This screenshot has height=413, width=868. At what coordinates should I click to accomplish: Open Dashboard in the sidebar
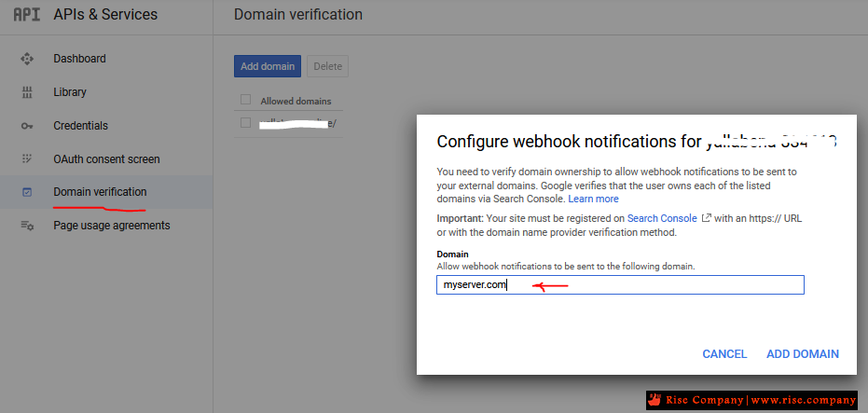(x=80, y=59)
